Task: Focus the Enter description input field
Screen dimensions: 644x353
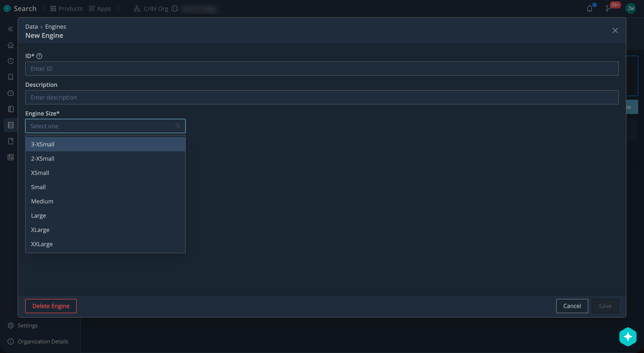Action: (322, 97)
